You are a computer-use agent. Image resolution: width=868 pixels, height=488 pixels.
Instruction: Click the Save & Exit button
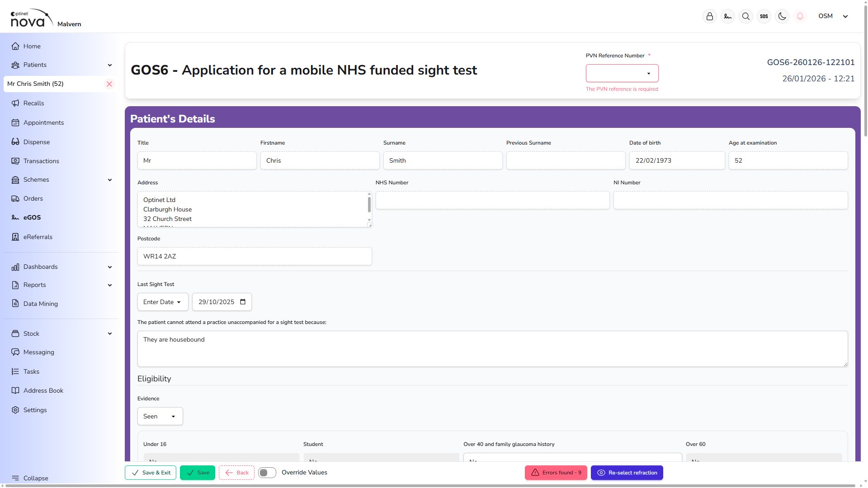coord(151,473)
